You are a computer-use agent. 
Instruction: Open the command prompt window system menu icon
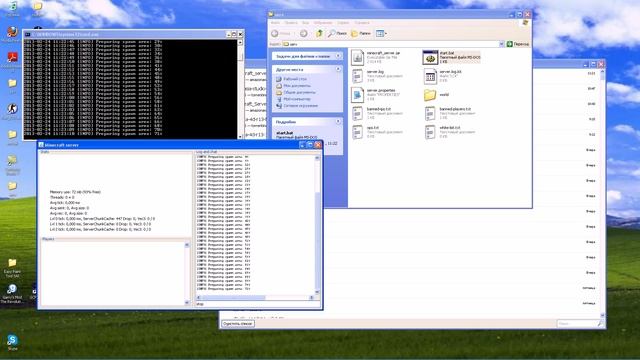(x=28, y=34)
